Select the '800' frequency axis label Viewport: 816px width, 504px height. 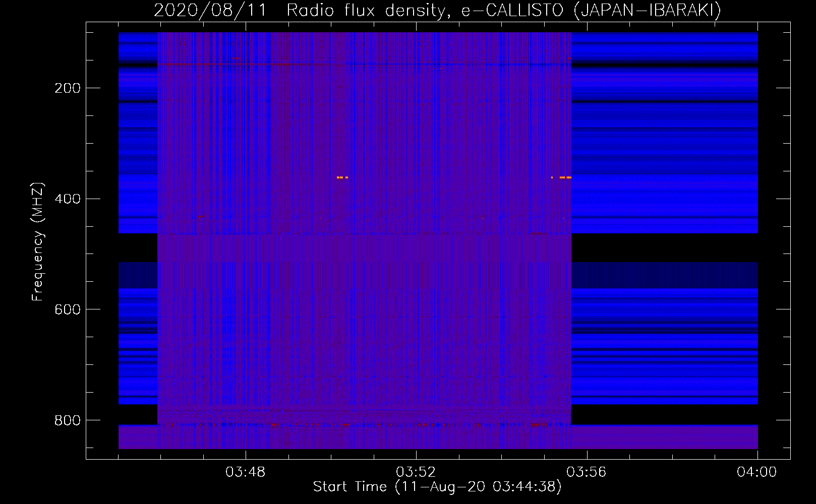tap(68, 420)
